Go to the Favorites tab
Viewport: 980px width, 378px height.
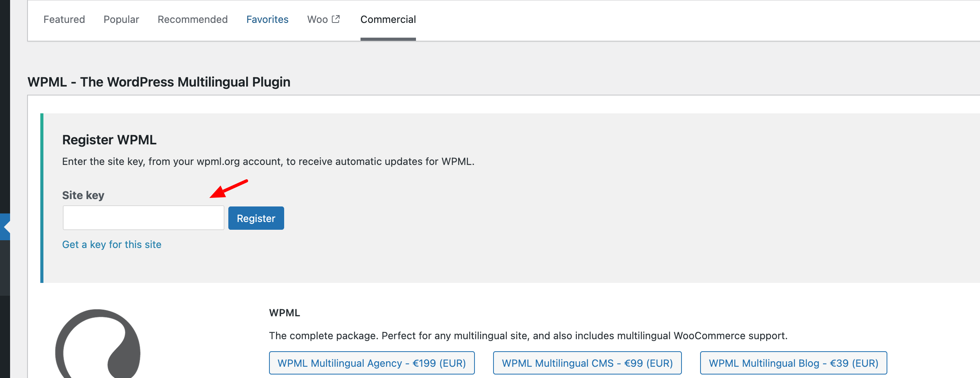(267, 19)
